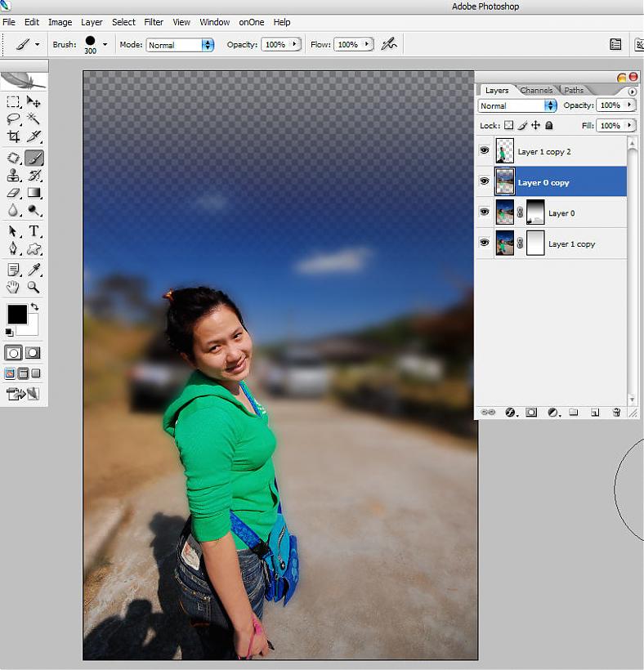Select the Move tool
The image size is (644, 670).
tap(34, 101)
